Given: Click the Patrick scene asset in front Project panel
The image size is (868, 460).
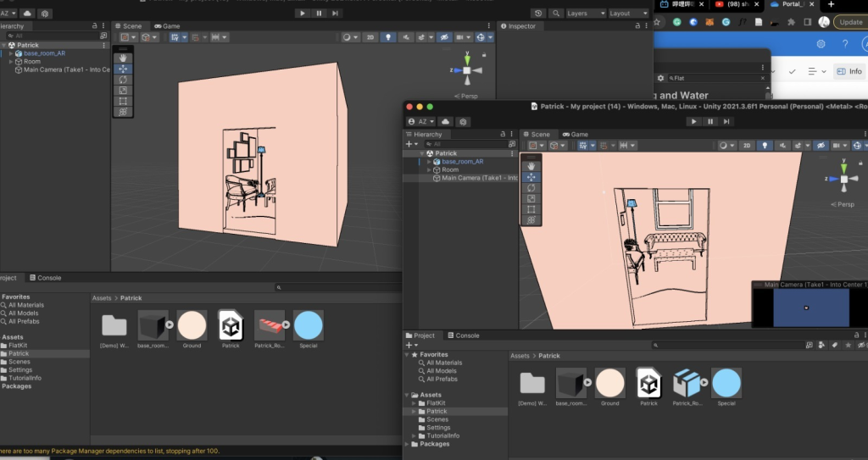Looking at the screenshot, I should point(648,386).
